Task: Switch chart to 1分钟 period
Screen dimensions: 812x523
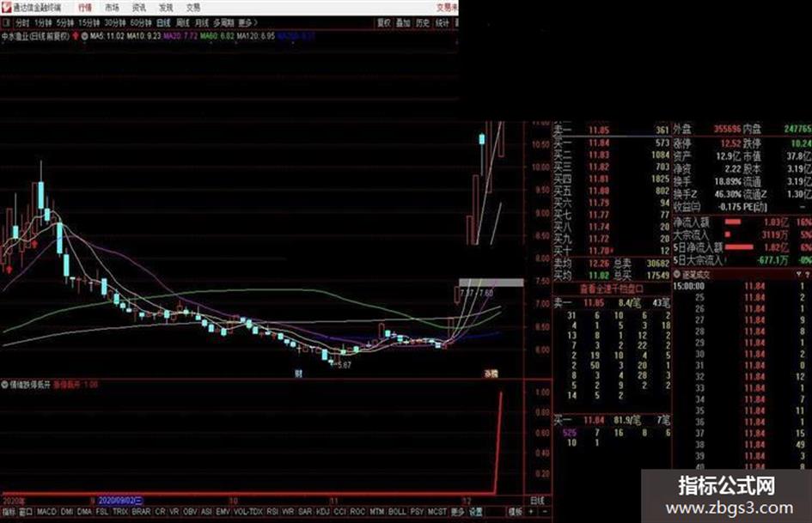Action: tap(43, 23)
